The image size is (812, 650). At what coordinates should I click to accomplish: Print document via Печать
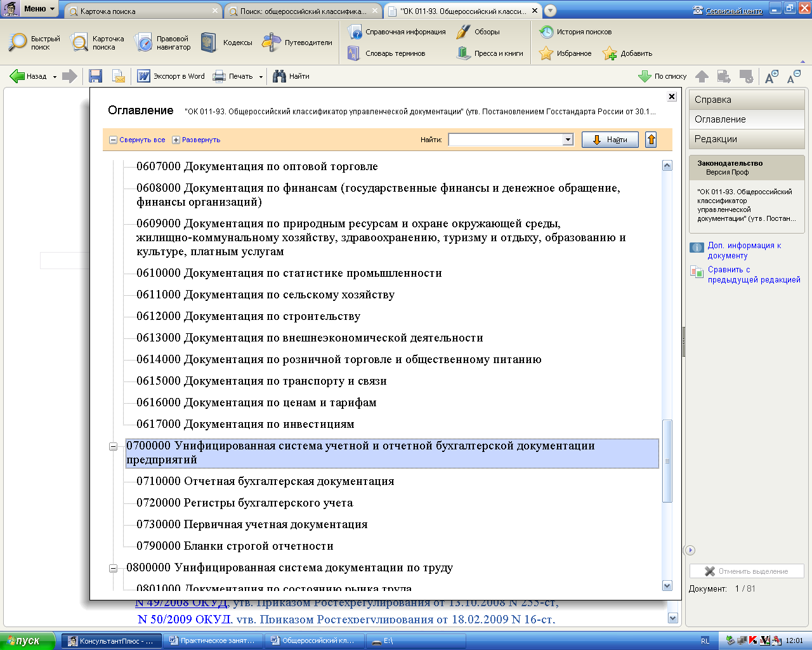233,76
